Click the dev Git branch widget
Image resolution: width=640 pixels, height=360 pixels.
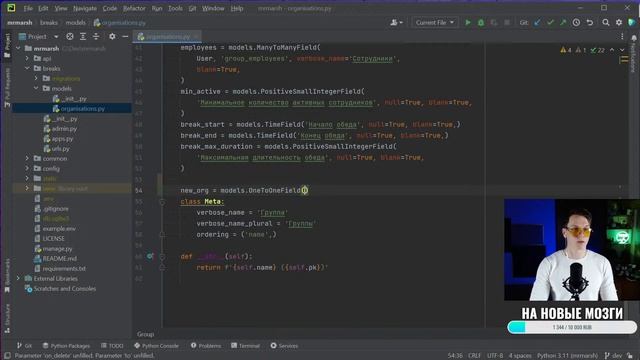(x=613, y=356)
